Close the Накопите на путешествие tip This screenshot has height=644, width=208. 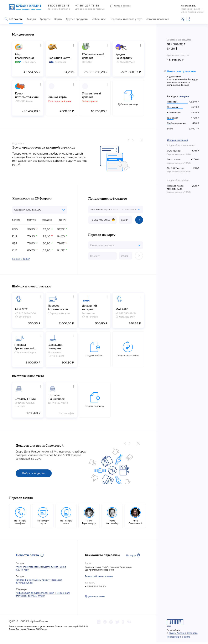[165, 71]
